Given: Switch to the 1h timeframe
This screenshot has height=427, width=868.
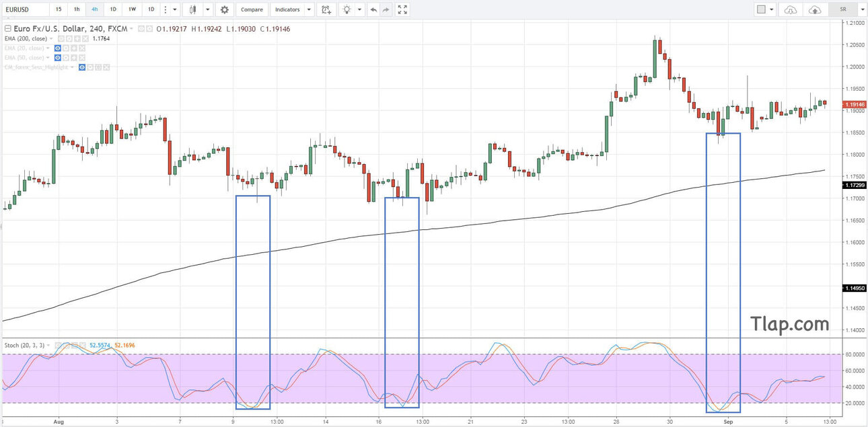Looking at the screenshot, I should click(77, 9).
